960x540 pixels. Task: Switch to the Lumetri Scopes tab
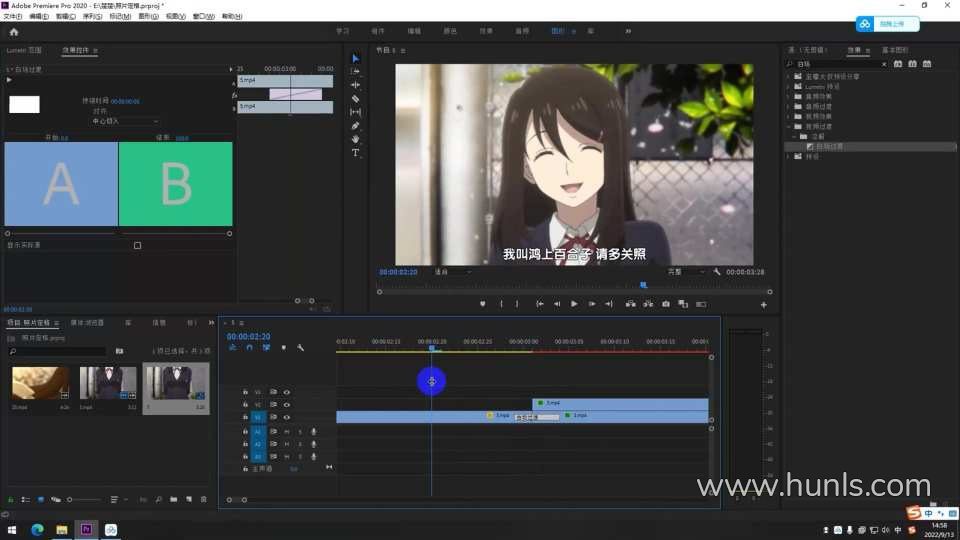24,49
